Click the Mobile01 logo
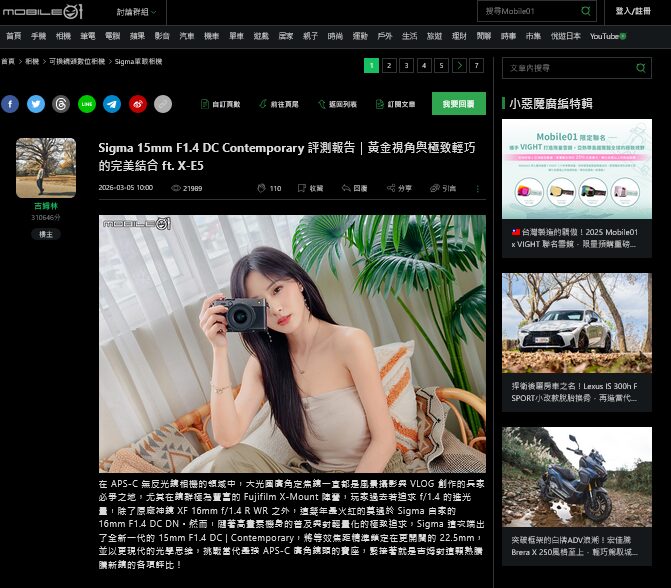This screenshot has width=671, height=588. point(42,11)
